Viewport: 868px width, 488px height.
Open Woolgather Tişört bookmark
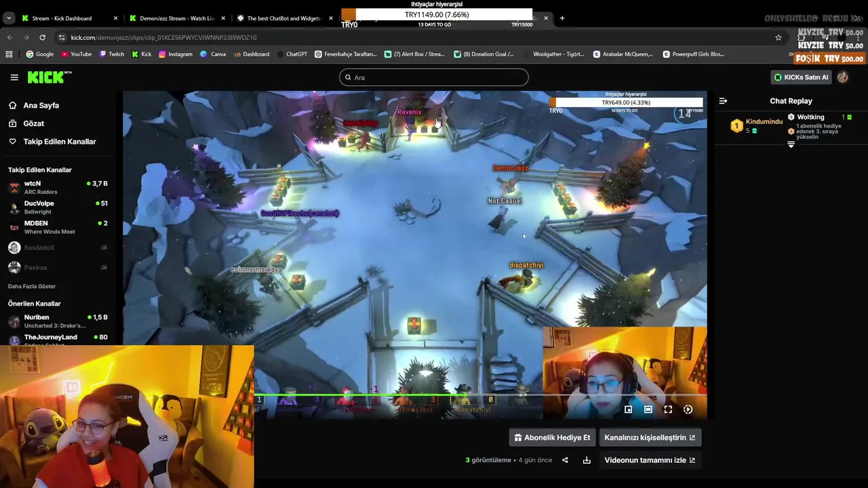click(553, 54)
